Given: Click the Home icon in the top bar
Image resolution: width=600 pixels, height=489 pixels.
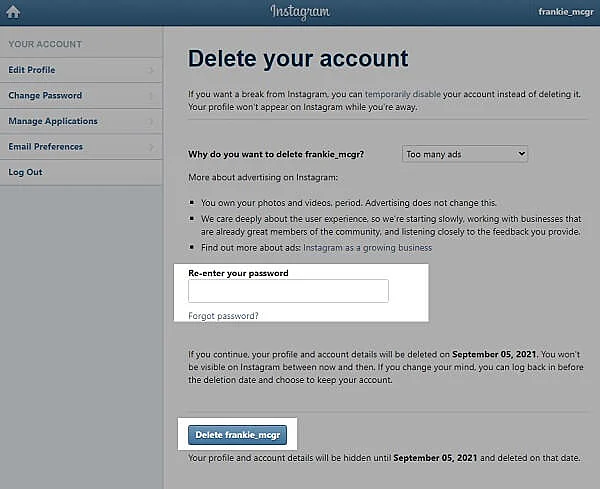Looking at the screenshot, I should point(14,12).
